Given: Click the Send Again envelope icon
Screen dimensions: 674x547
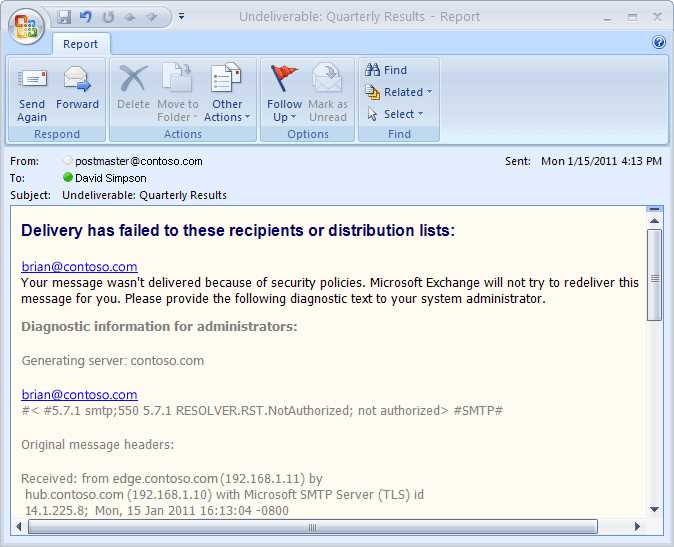Looking at the screenshot, I should pos(32,79).
